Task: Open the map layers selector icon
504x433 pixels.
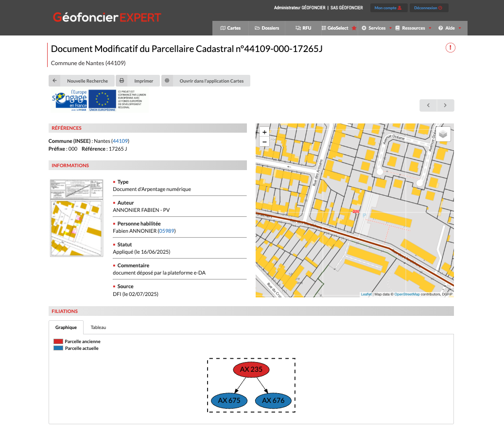Action: coord(442,134)
